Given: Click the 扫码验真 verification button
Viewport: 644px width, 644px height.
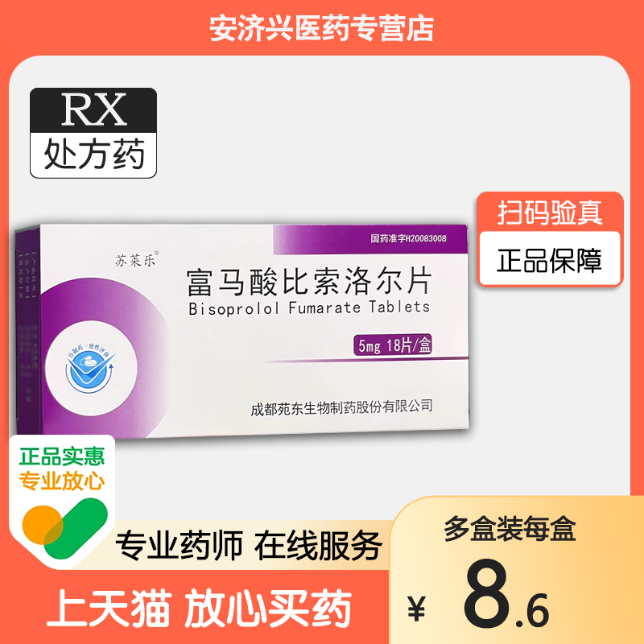Looking at the screenshot, I should (x=550, y=213).
